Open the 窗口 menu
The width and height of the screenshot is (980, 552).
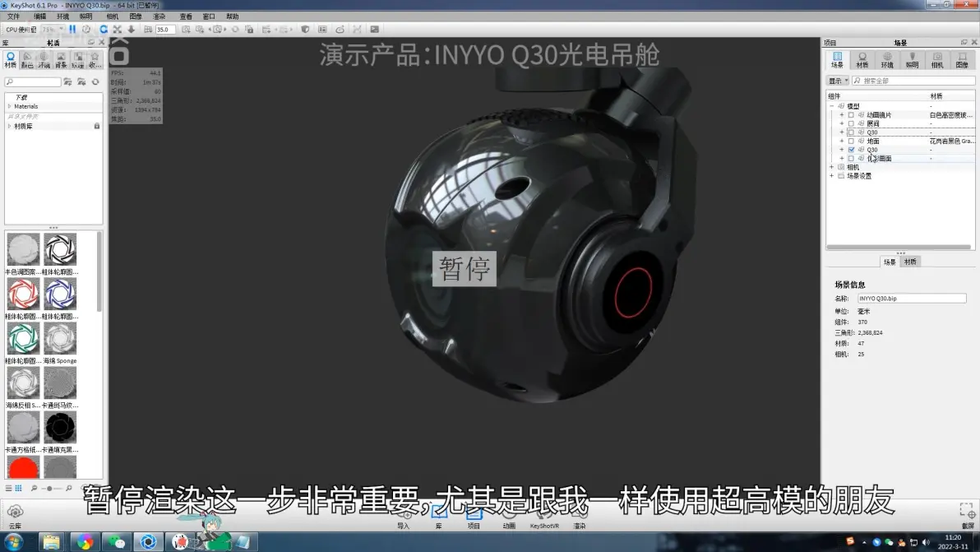pyautogui.click(x=209, y=16)
